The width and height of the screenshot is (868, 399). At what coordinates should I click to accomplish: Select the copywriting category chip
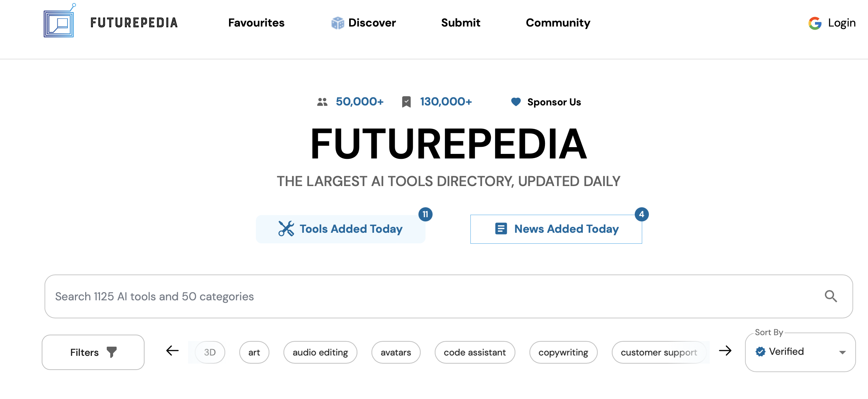[563, 352]
